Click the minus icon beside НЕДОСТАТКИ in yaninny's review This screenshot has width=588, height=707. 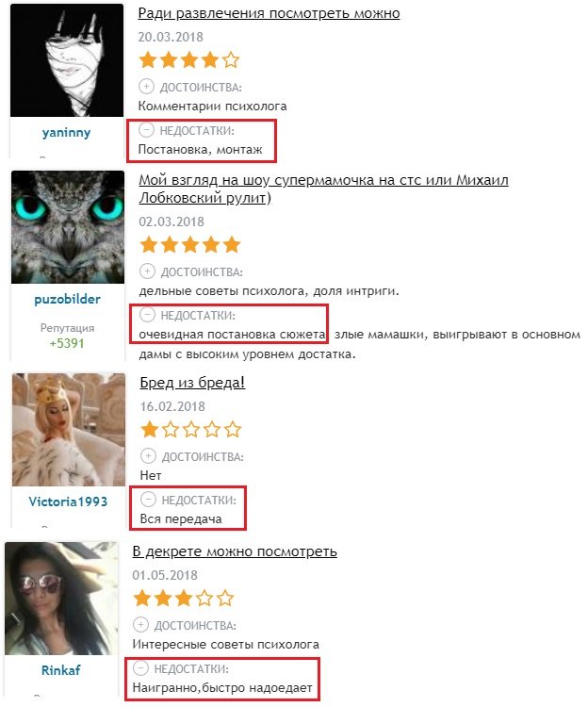(x=146, y=130)
